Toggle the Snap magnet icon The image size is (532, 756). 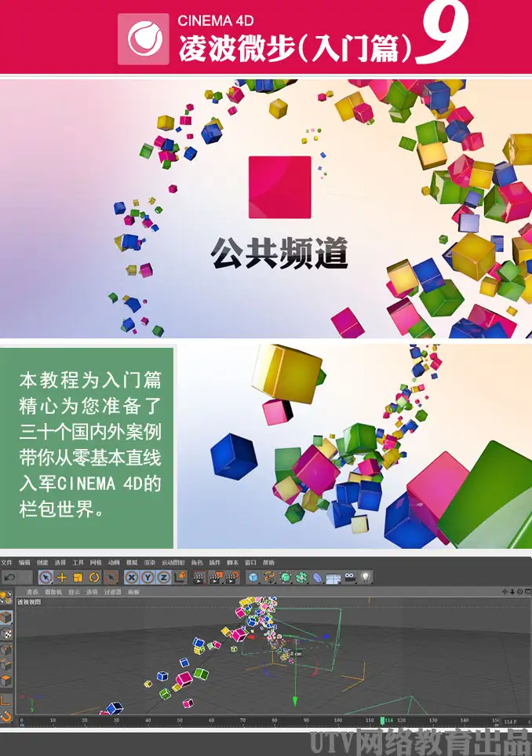(5, 717)
